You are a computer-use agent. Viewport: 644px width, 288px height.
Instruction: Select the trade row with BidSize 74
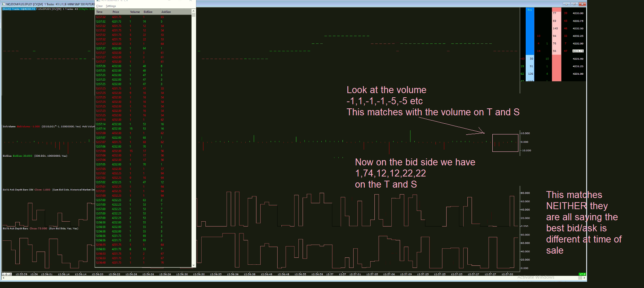pyautogui.click(x=143, y=22)
